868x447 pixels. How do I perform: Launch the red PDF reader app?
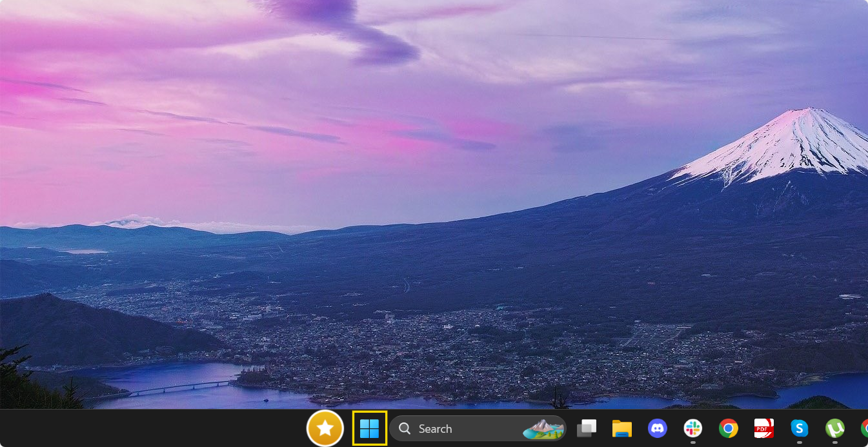coord(764,428)
